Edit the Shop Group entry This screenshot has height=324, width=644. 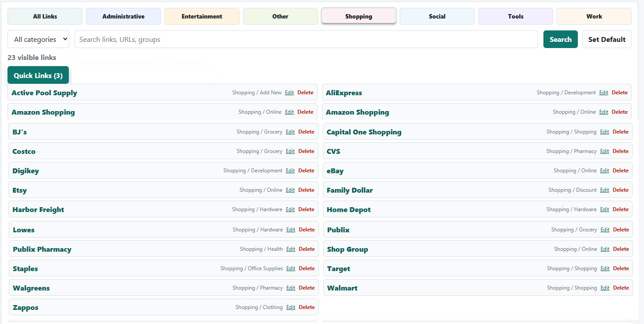[605, 249]
